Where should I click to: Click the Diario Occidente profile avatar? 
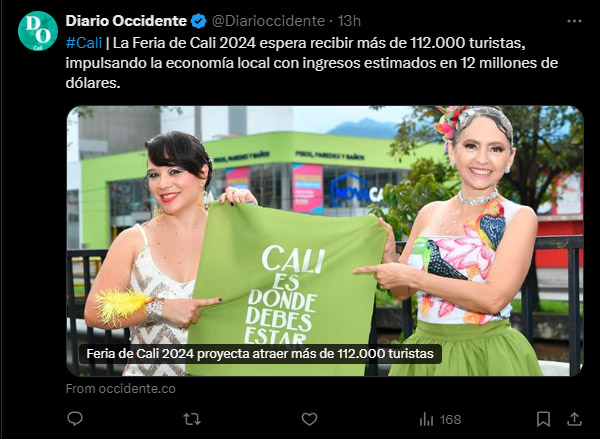tap(38, 31)
